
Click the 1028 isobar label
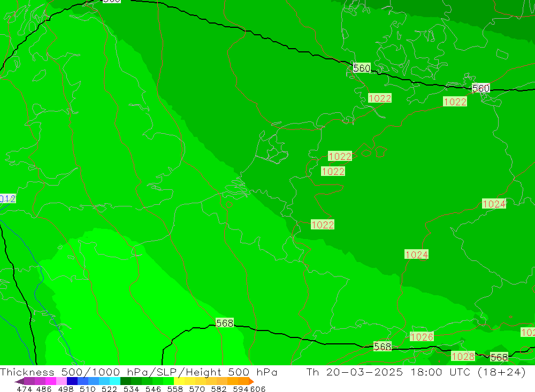coord(463,357)
